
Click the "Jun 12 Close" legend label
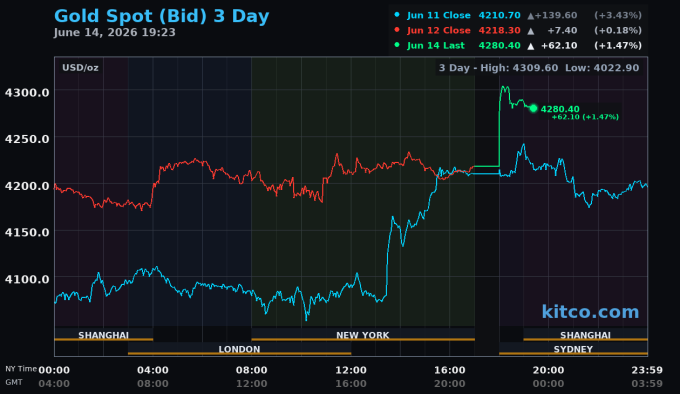[438, 30]
